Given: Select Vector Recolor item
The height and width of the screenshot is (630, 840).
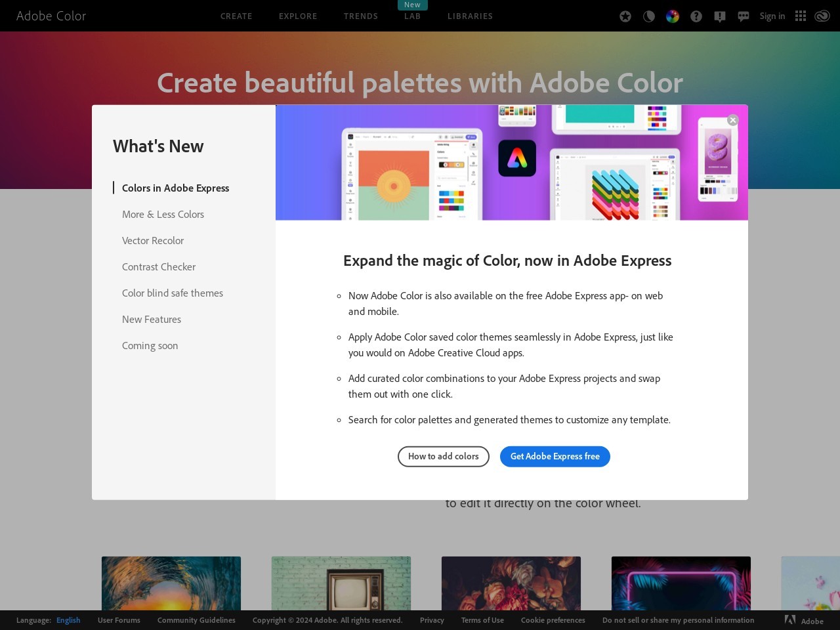Looking at the screenshot, I should [153, 240].
